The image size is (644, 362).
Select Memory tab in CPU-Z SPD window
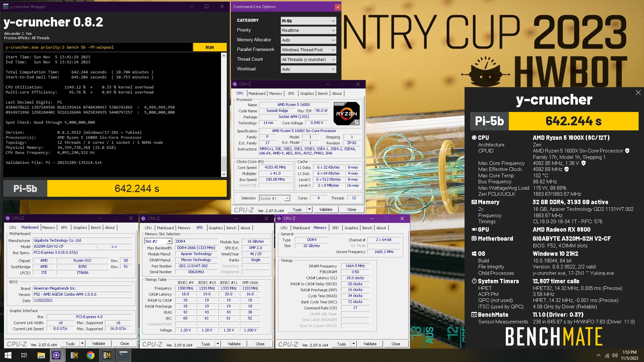184,228
